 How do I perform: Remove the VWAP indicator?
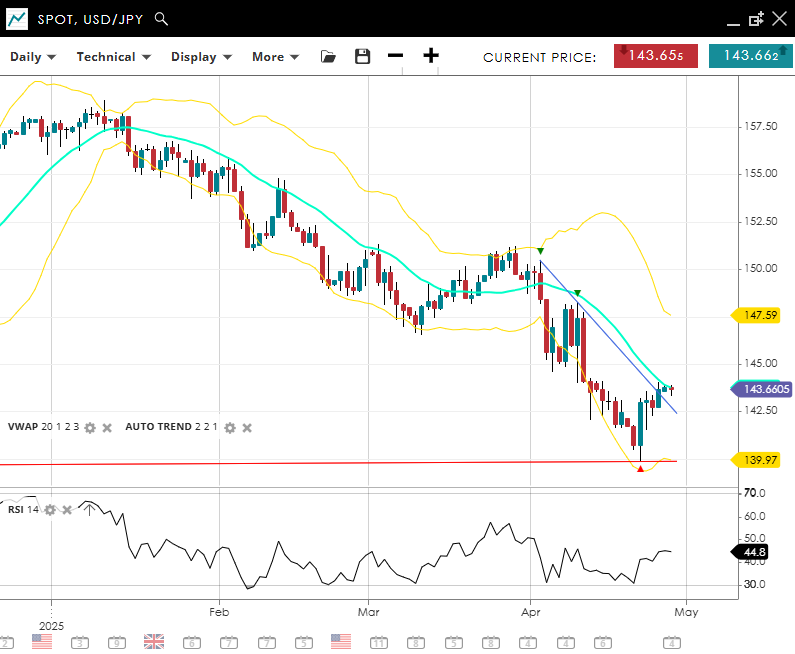coord(107,427)
